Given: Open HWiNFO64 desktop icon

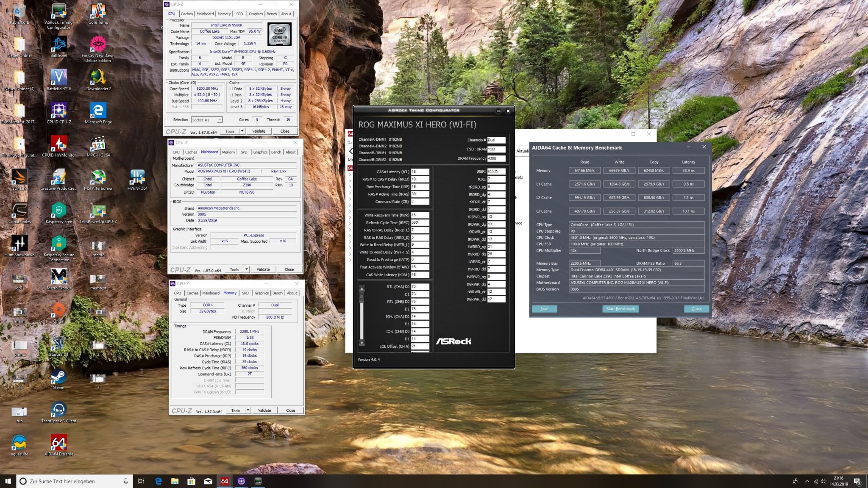Looking at the screenshot, I should (x=137, y=180).
